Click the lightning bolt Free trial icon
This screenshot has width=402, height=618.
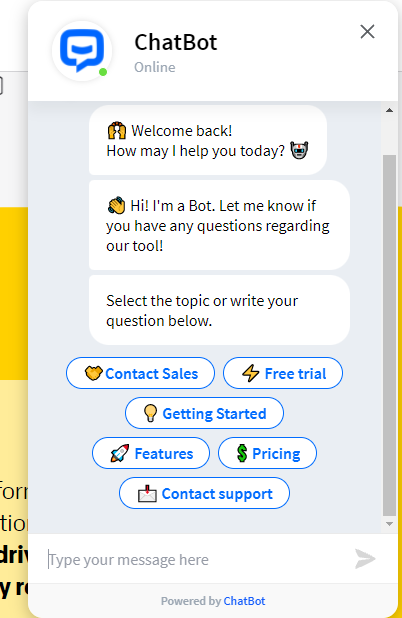coord(251,373)
